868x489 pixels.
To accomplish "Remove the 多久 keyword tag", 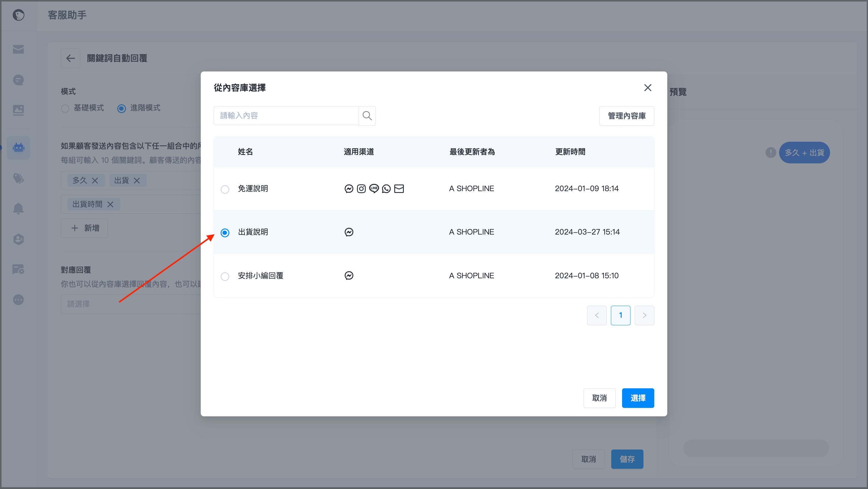I will pyautogui.click(x=95, y=181).
